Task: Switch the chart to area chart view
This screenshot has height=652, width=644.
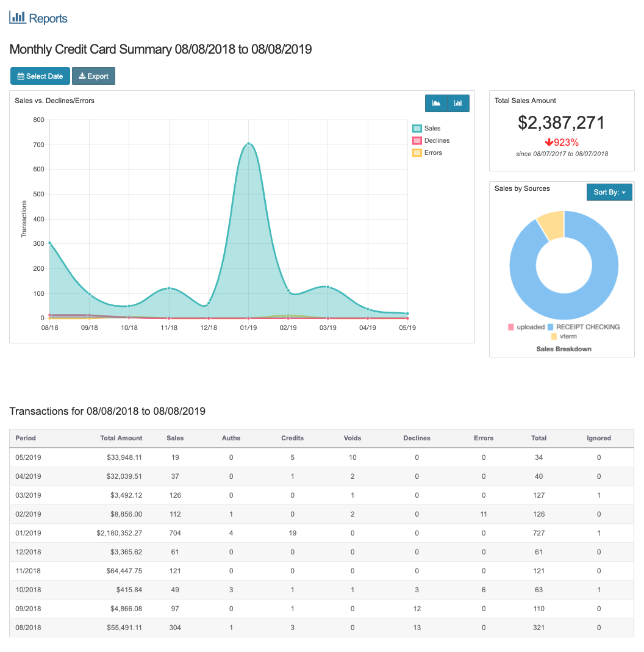Action: [x=437, y=103]
